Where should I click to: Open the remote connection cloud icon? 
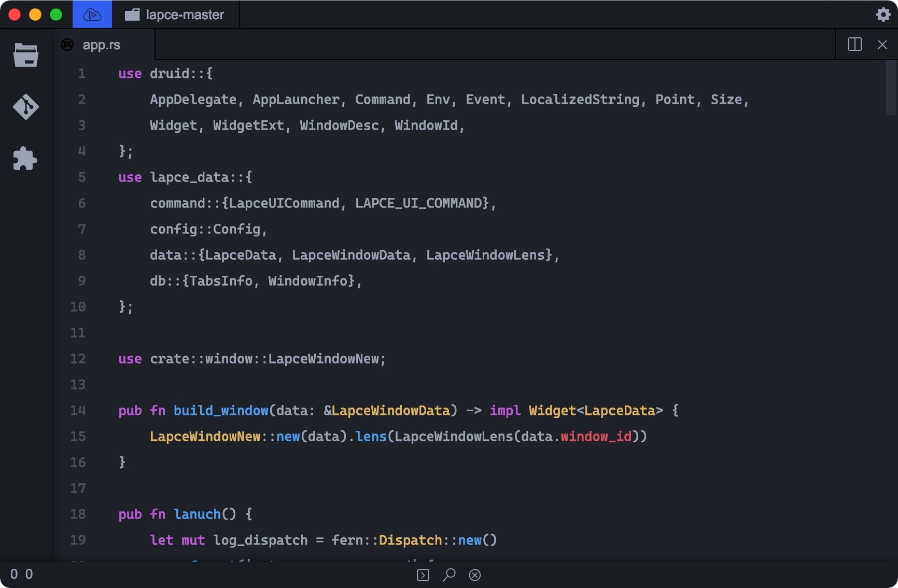92,15
